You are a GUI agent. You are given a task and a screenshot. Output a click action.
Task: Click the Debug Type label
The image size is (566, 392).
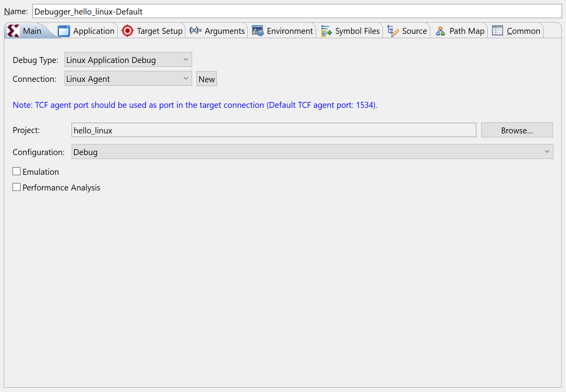(x=35, y=60)
